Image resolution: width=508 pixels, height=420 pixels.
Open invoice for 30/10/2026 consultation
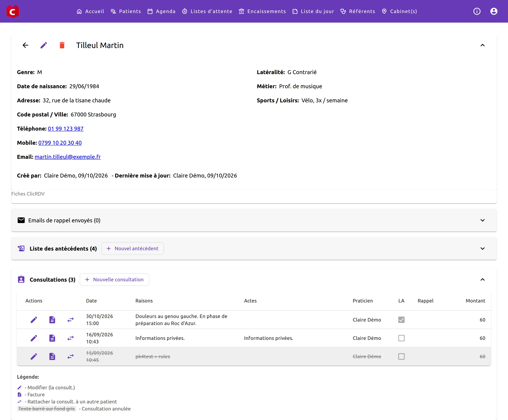coord(52,320)
